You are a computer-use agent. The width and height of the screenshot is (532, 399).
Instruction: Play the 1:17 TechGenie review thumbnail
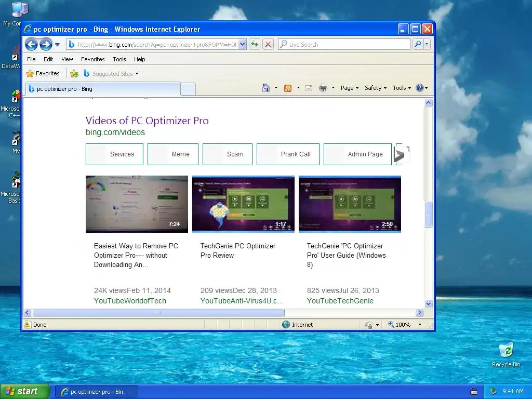[x=243, y=204]
